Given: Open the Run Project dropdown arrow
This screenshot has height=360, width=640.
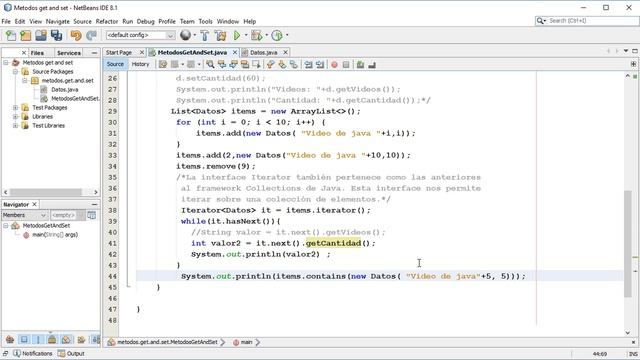Looking at the screenshot, I should pos(246,36).
